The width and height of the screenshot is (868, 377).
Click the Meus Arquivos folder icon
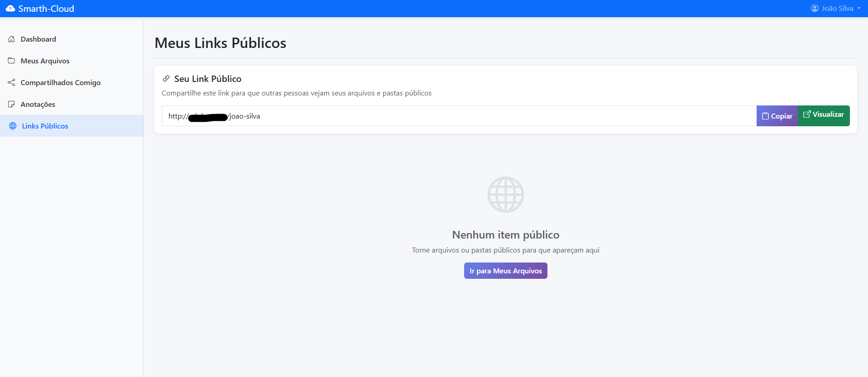[x=12, y=61]
